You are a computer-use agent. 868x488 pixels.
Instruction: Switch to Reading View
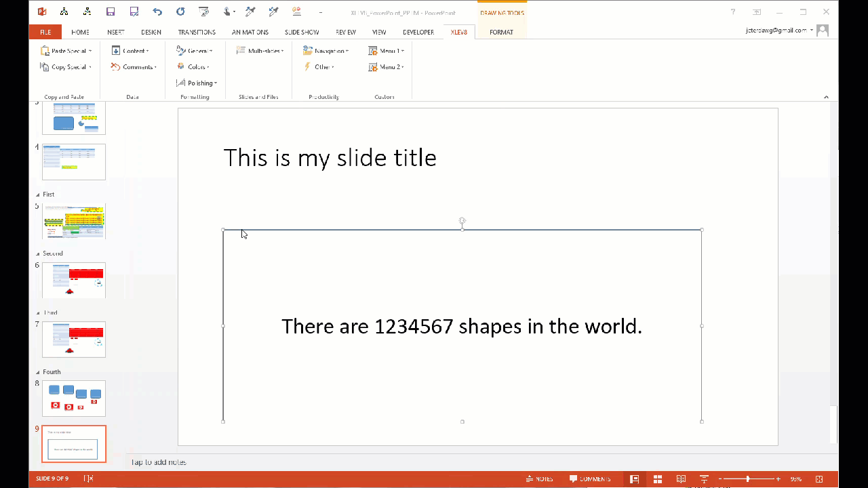pos(682,479)
